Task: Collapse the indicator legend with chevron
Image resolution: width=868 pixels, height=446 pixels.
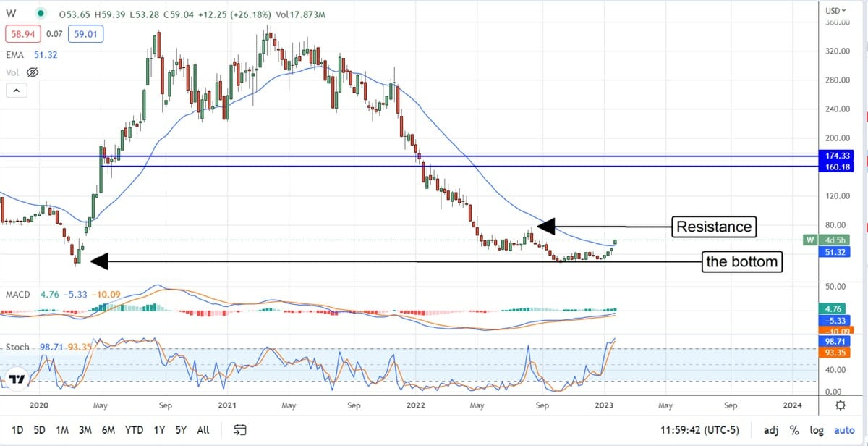Action: [x=15, y=91]
